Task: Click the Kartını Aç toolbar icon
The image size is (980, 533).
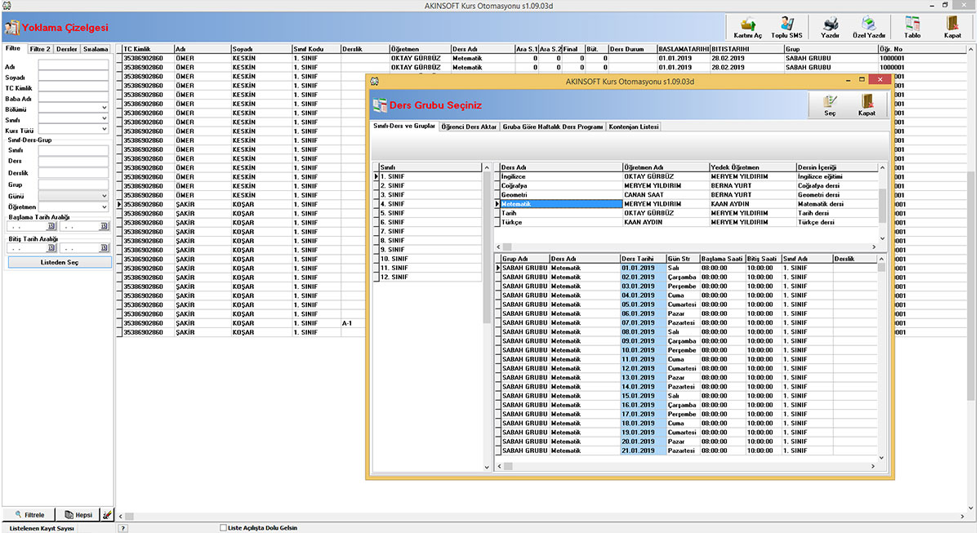Action: [747, 28]
